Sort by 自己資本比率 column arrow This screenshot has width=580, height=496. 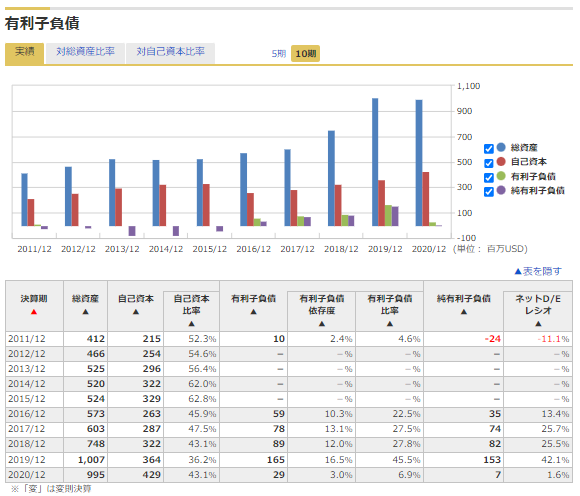[x=191, y=324]
